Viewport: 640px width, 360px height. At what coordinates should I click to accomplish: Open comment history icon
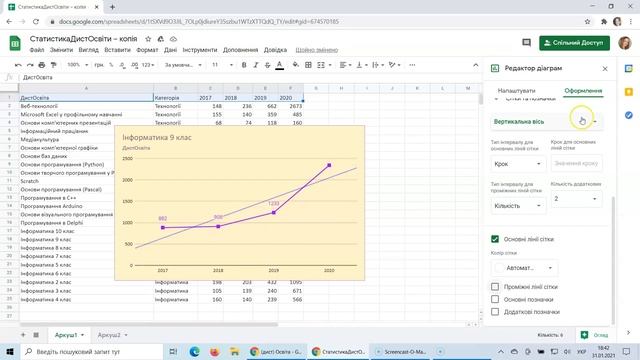pyautogui.click(x=527, y=42)
